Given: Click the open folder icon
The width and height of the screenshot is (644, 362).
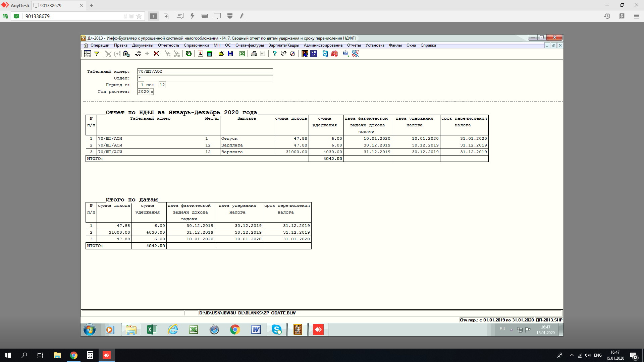Looking at the screenshot, I should 221,54.
